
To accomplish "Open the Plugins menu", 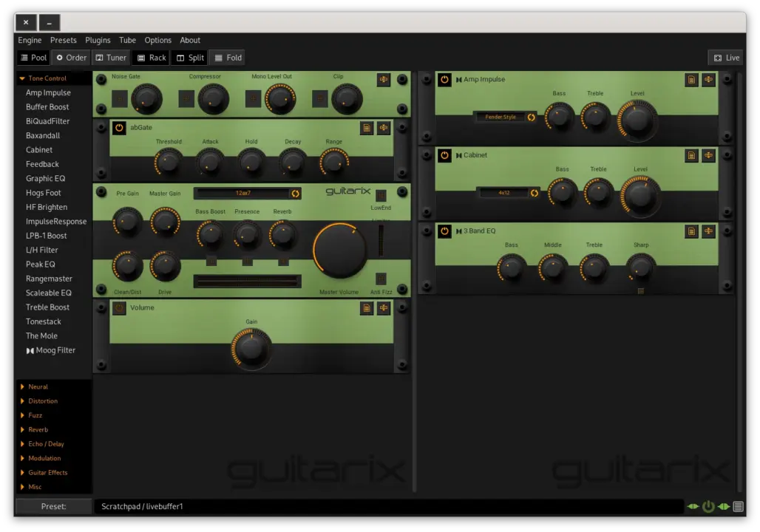I will click(98, 40).
